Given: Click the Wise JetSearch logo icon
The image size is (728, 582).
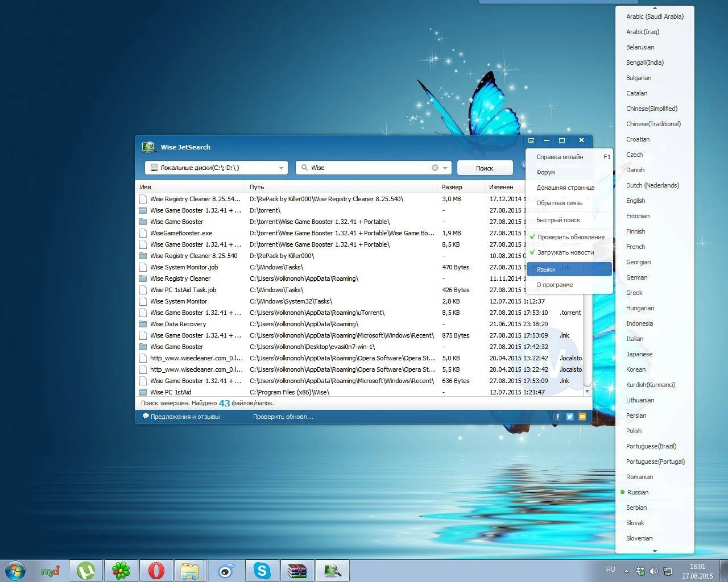Looking at the screenshot, I should 149,147.
